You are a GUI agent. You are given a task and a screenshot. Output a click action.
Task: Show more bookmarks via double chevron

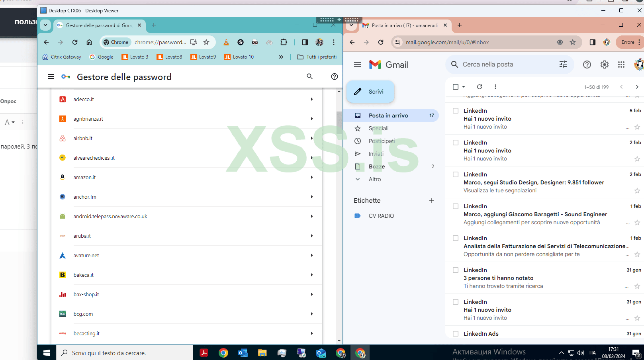click(281, 57)
